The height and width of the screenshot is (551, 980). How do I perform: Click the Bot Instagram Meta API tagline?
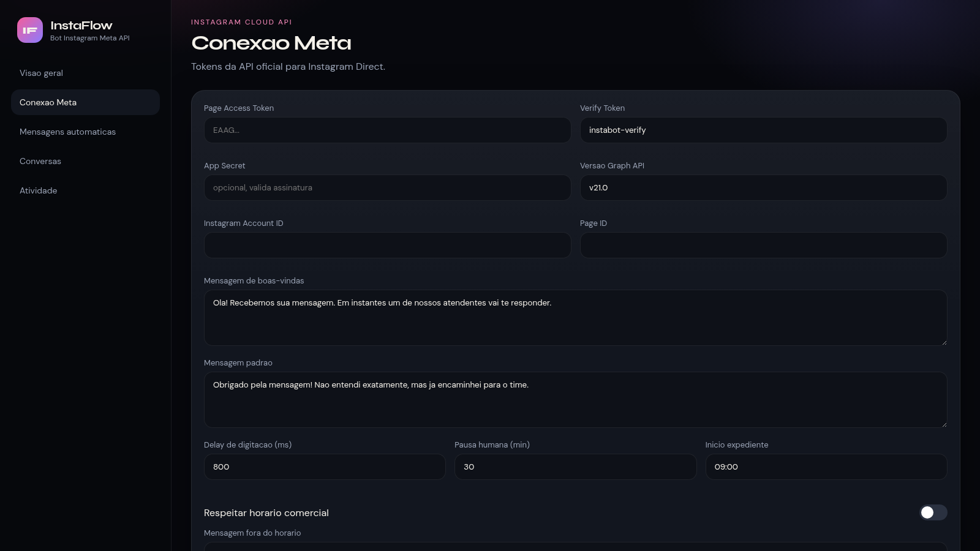(x=90, y=38)
